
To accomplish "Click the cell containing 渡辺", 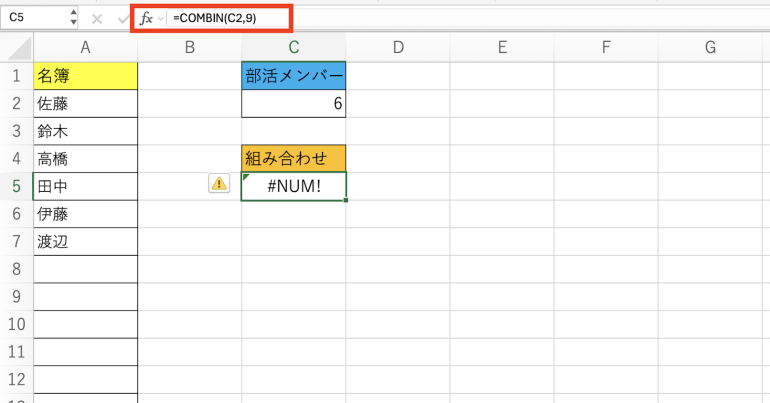I will click(85, 241).
